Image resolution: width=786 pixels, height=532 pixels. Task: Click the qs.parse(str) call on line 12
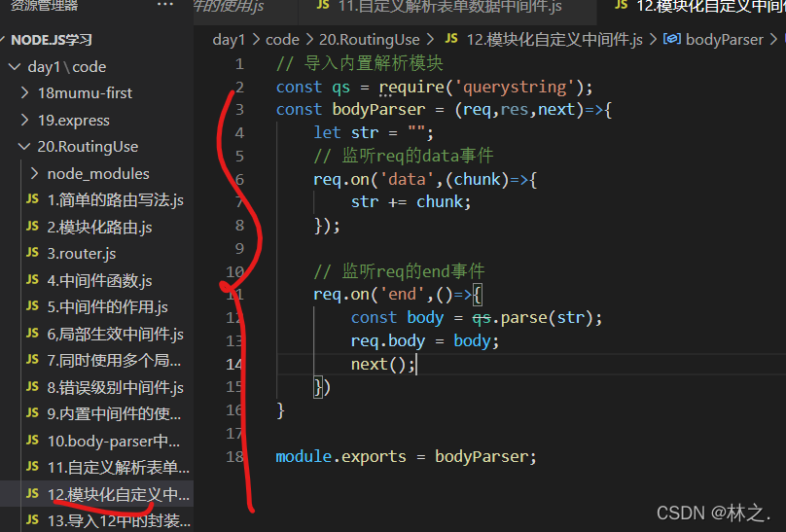point(532,318)
